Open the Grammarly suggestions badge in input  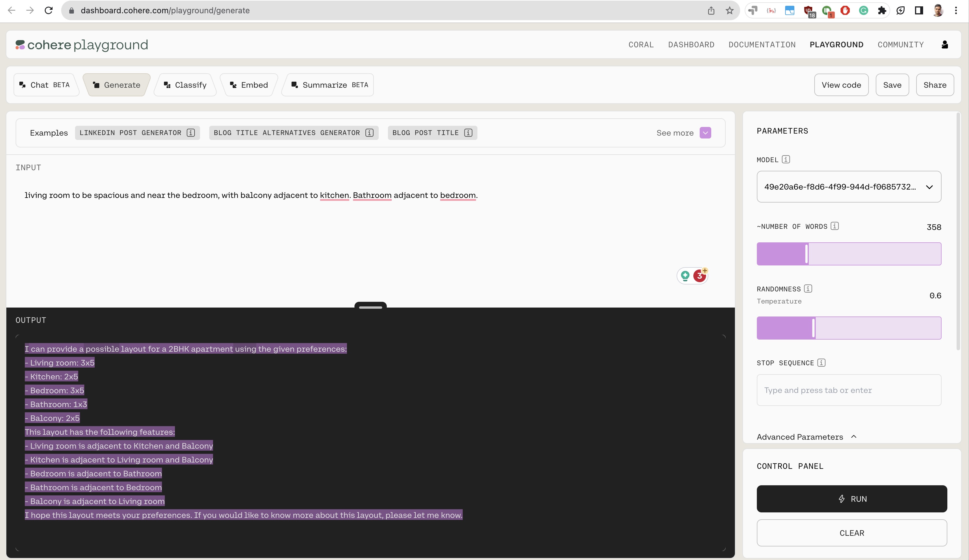point(699,276)
